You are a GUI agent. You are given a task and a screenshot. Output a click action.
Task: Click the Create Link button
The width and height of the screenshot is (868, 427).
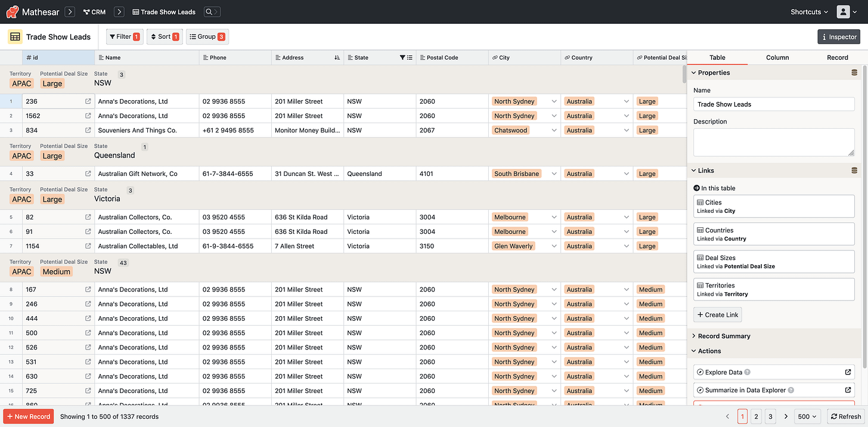coord(717,314)
